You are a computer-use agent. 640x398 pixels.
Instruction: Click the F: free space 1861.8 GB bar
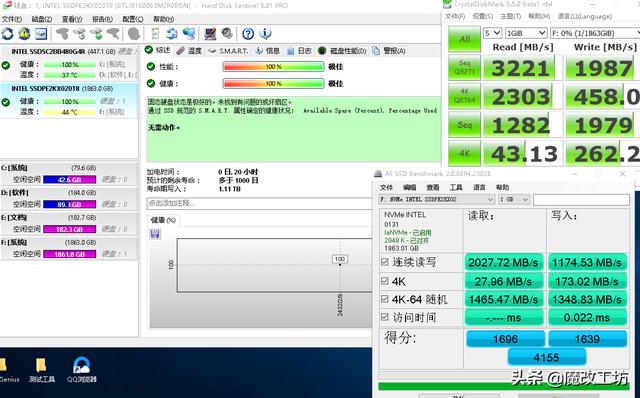tap(70, 254)
